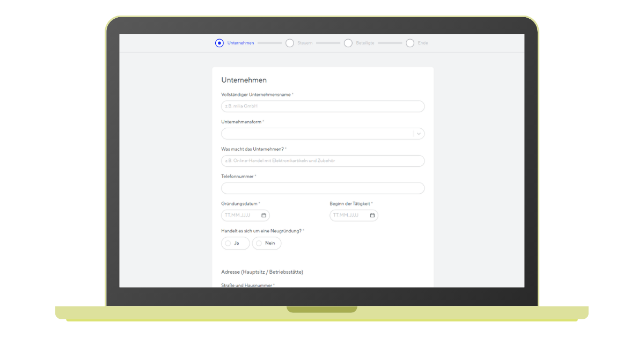Open calendar picker for Beginn der Tätigkeit
644x337 pixels.
[372, 215]
